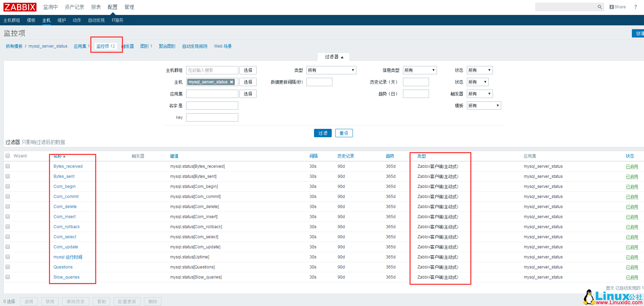Screen dimensions: 644x306
Task: Go to 自动发现 submenu item
Action: click(x=96, y=20)
